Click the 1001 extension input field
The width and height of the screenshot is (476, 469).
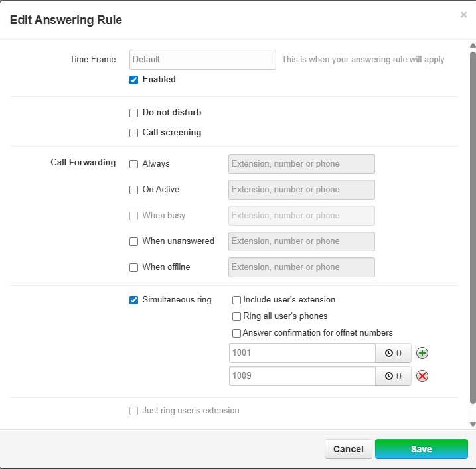(x=302, y=354)
